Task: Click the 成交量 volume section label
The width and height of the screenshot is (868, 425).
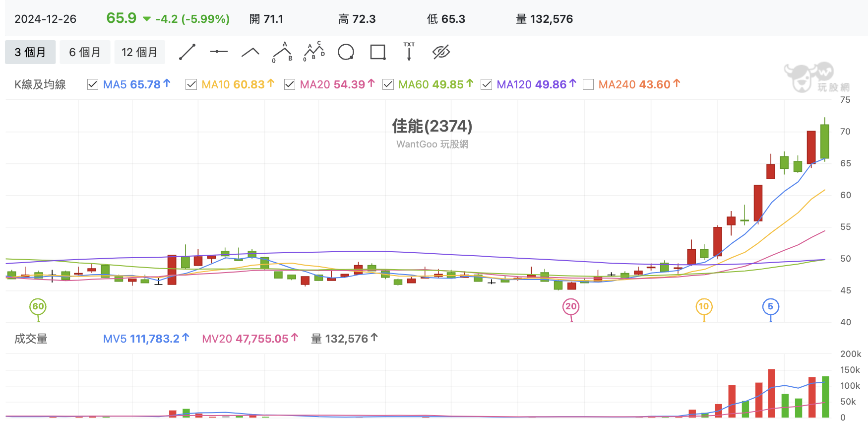Action: [31, 339]
